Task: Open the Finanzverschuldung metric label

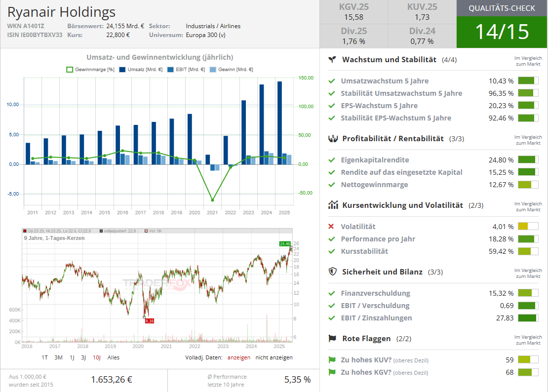Action: click(376, 293)
